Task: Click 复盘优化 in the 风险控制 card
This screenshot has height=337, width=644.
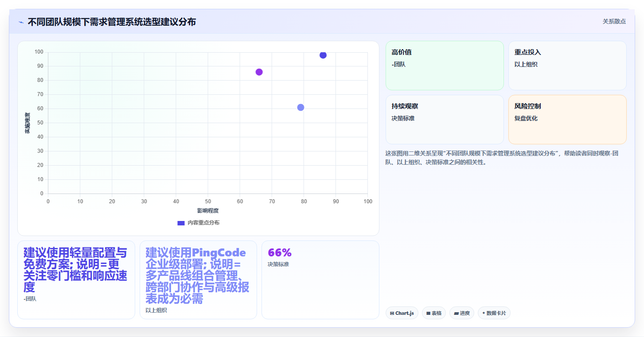Action: point(526,119)
